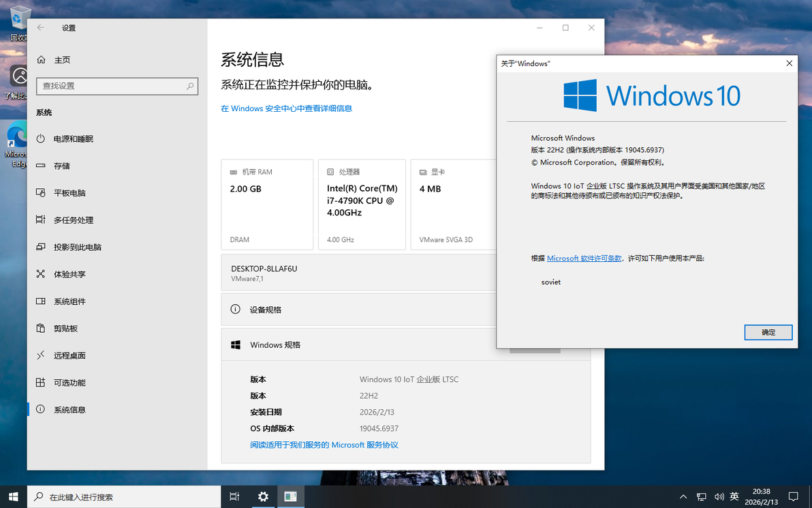812x508 pixels.
Task: Click the 处理器 processor card
Action: tap(362, 205)
